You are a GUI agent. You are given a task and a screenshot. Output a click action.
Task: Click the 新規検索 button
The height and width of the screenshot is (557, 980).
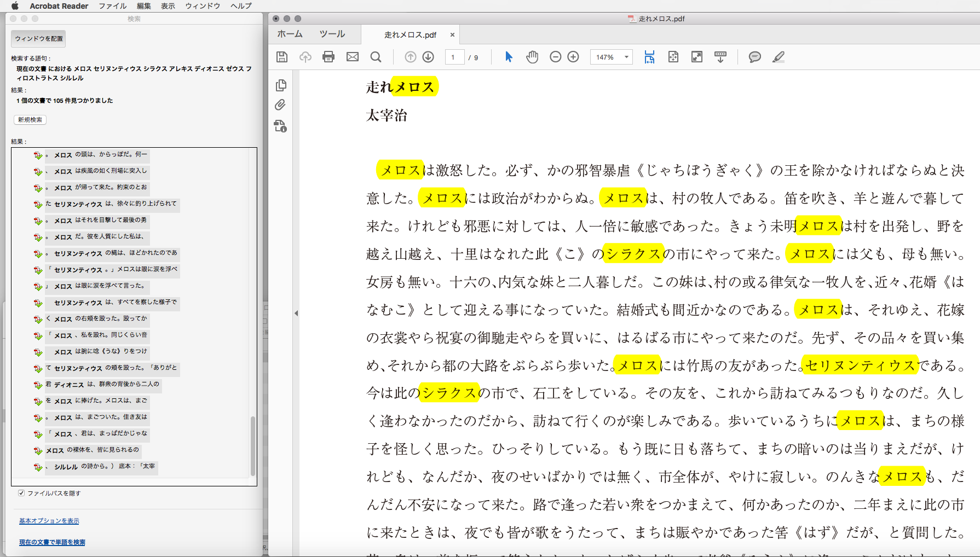click(x=30, y=120)
